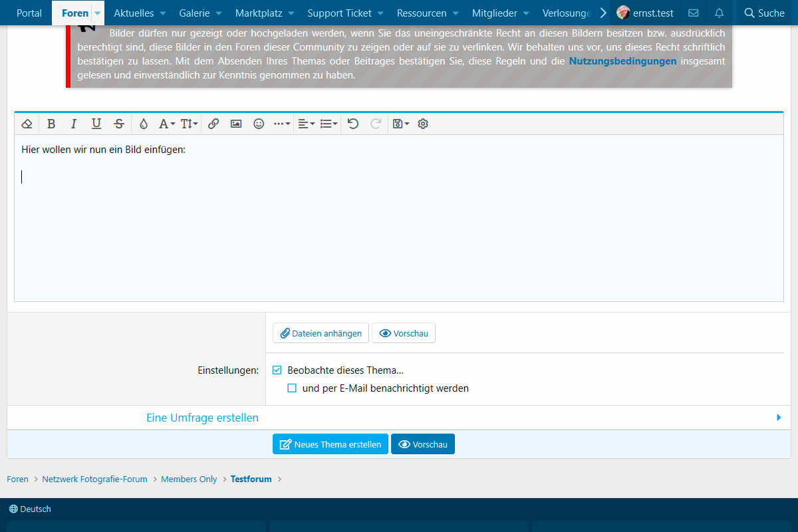
Task: Click the remove formatting eraser icon
Action: pyautogui.click(x=27, y=124)
